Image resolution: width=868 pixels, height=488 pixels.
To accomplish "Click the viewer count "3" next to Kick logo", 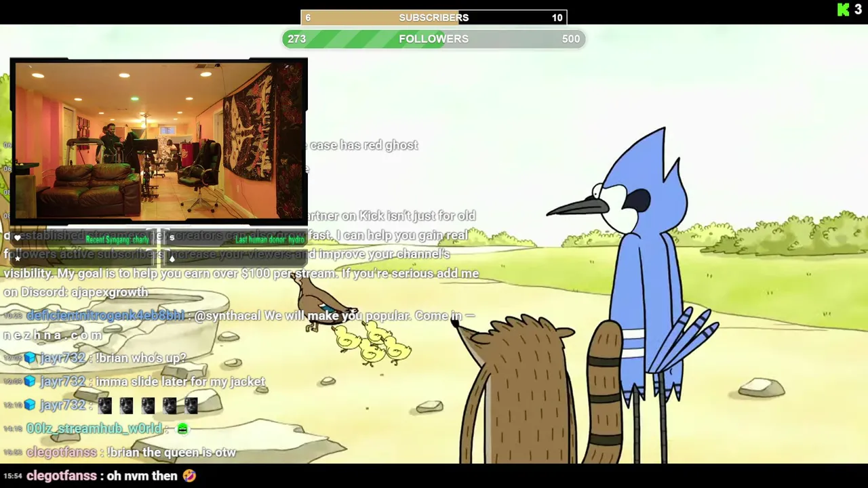I will point(859,9).
